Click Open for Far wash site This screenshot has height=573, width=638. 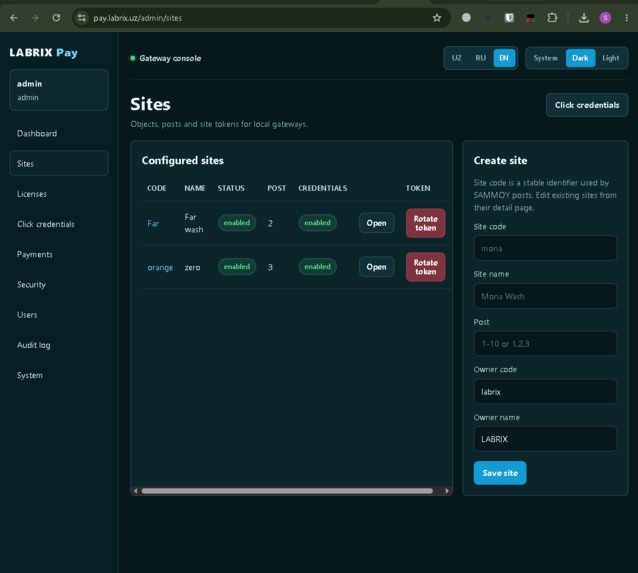(x=376, y=223)
